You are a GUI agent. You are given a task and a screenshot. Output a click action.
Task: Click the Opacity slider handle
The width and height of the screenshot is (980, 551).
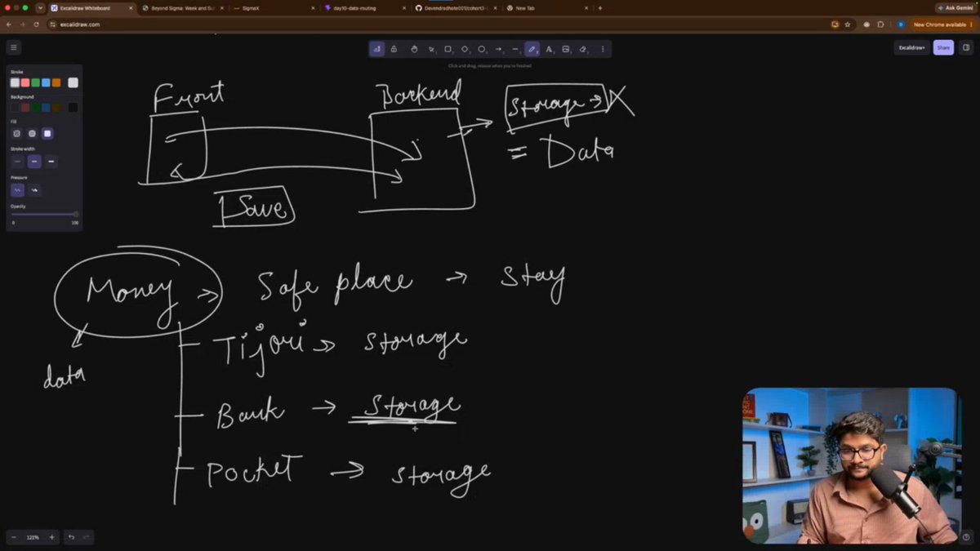click(76, 215)
